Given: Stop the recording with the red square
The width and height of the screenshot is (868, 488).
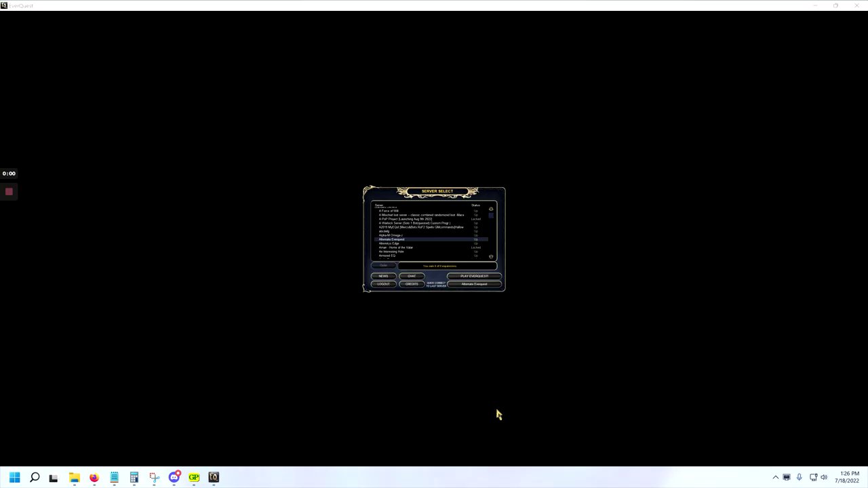Looking at the screenshot, I should 9,192.
